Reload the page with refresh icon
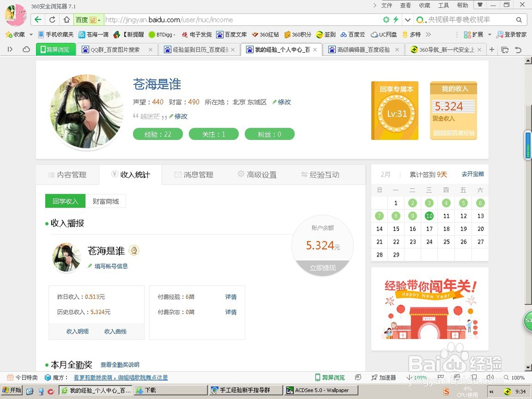Viewport: 532px width, 399px height. [52, 20]
